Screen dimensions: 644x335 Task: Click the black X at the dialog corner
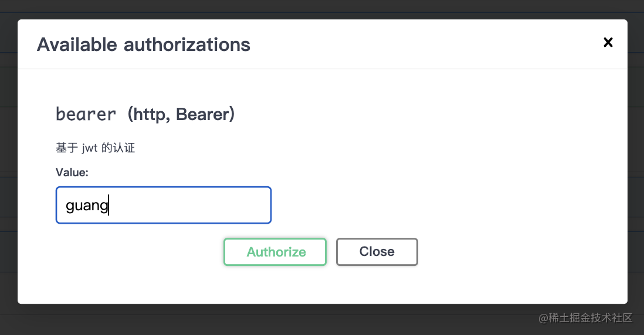pos(608,42)
